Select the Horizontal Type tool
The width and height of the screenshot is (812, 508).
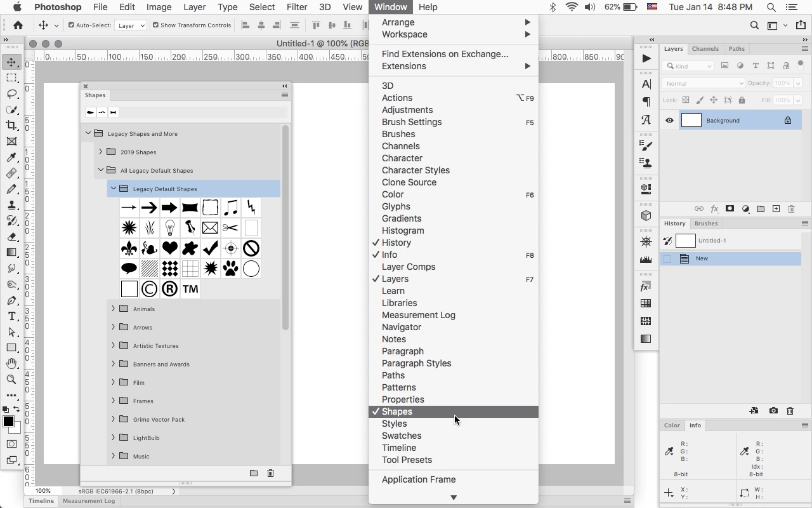pyautogui.click(x=11, y=316)
